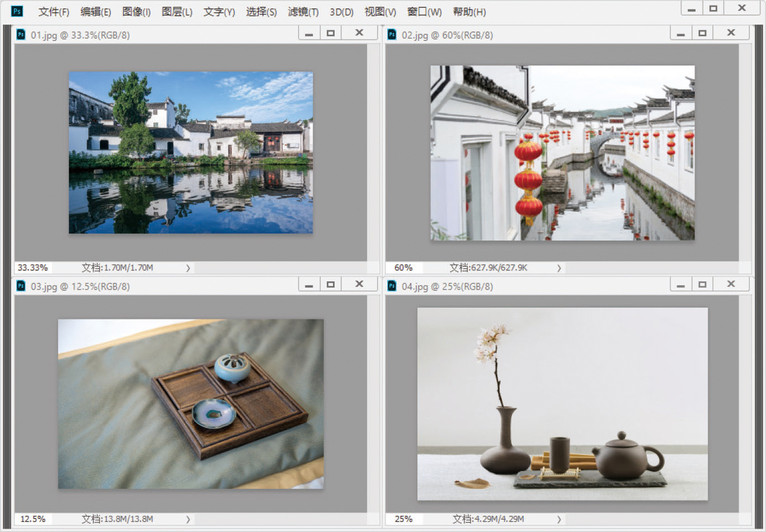Screen dimensions: 766x532
Task: Close the main Photoshop application window
Action: point(742,8)
